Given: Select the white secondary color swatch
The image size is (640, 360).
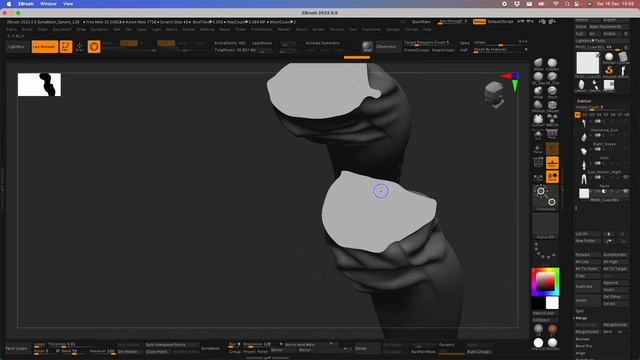Looking at the screenshot, I should (552, 303).
